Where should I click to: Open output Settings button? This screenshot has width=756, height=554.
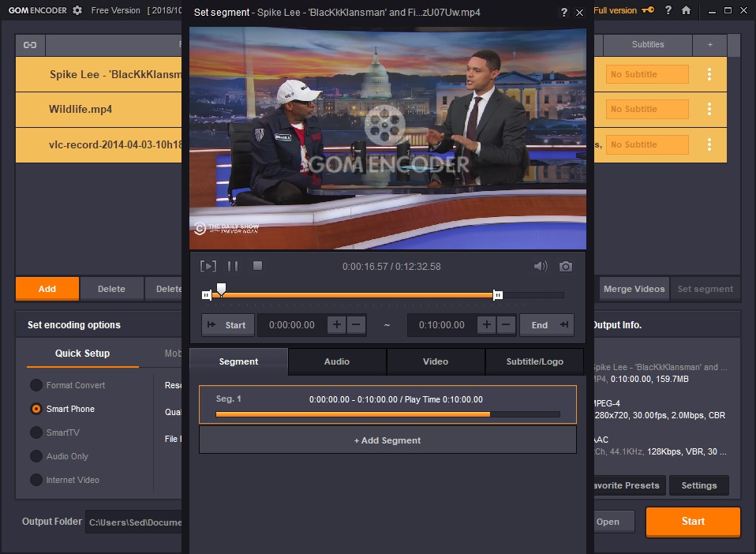tap(699, 485)
